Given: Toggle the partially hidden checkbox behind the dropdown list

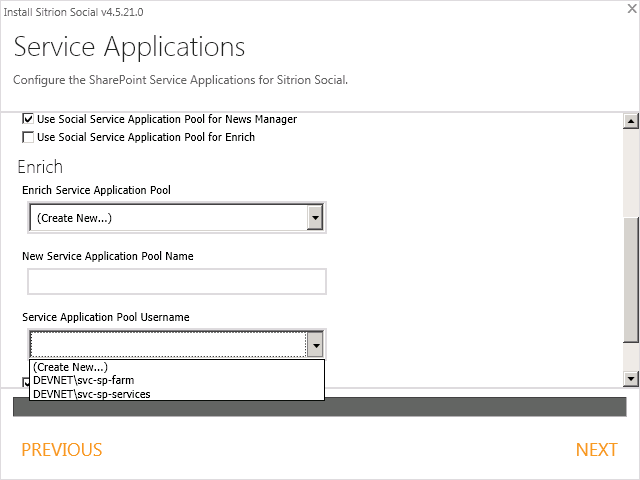Looking at the screenshot, I should coord(27,383).
